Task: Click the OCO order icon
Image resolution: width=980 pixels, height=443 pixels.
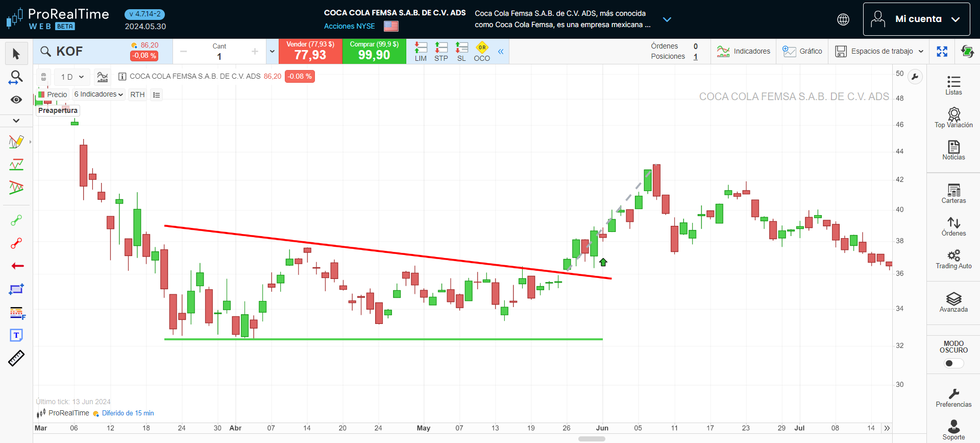Action: pyautogui.click(x=482, y=52)
